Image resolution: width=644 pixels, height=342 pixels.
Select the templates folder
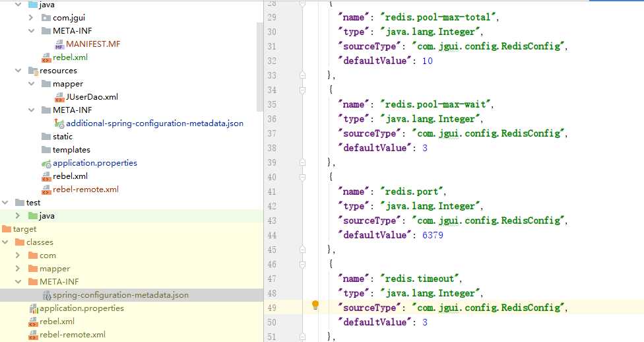71,150
